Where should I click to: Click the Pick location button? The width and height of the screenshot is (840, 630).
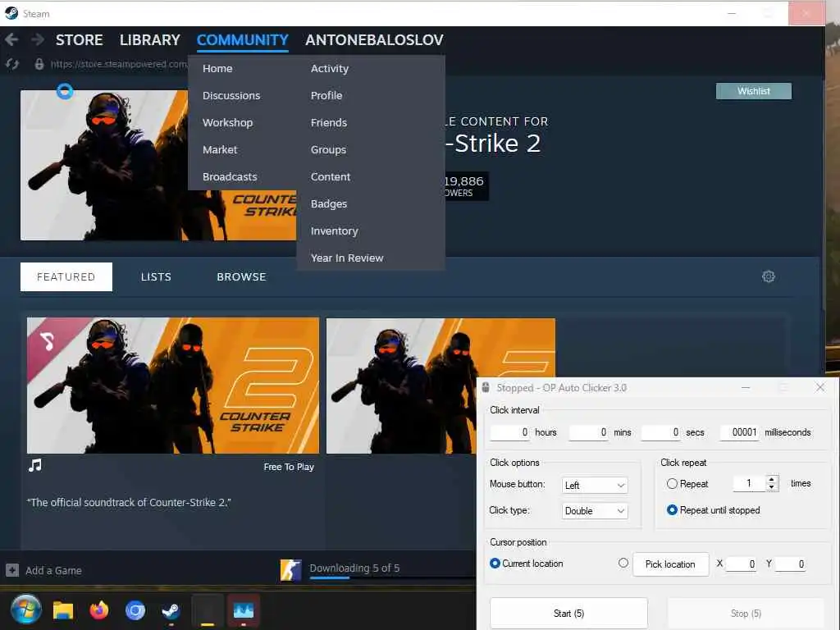(x=671, y=564)
